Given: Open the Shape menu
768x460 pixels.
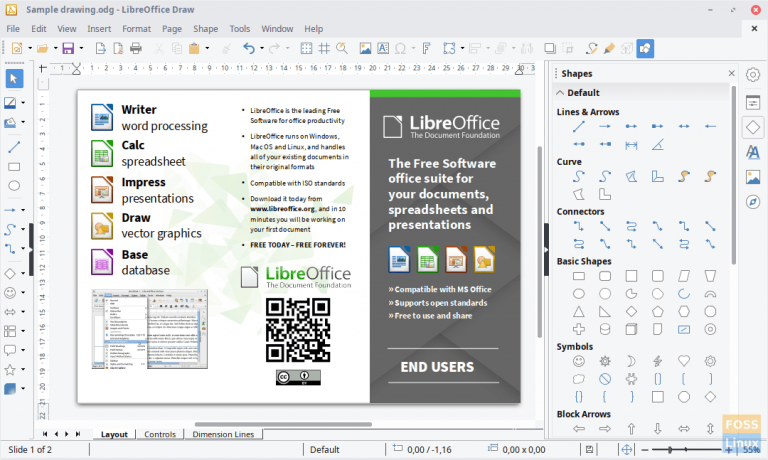Looking at the screenshot, I should (x=205, y=29).
